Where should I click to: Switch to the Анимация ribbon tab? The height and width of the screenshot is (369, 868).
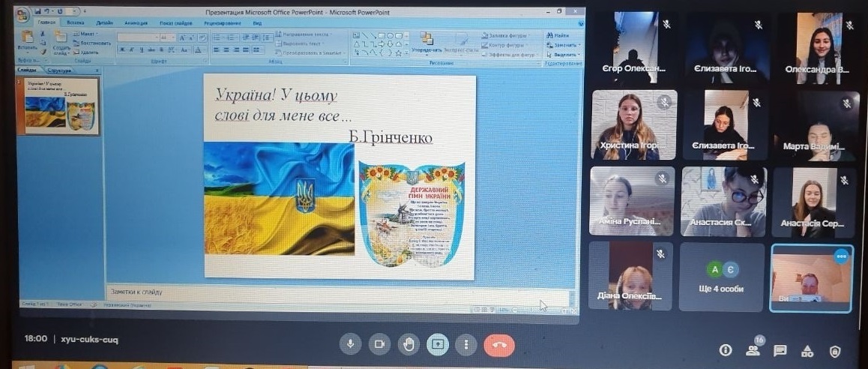click(x=136, y=23)
